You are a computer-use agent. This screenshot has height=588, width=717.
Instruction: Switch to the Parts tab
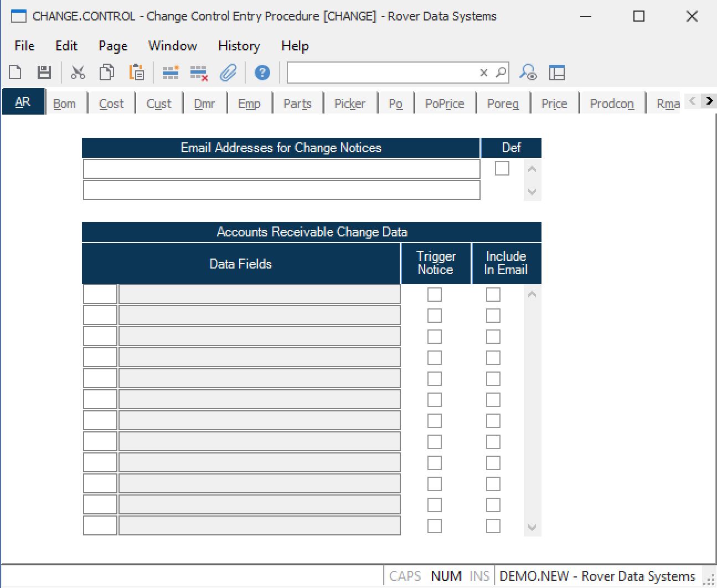point(297,104)
